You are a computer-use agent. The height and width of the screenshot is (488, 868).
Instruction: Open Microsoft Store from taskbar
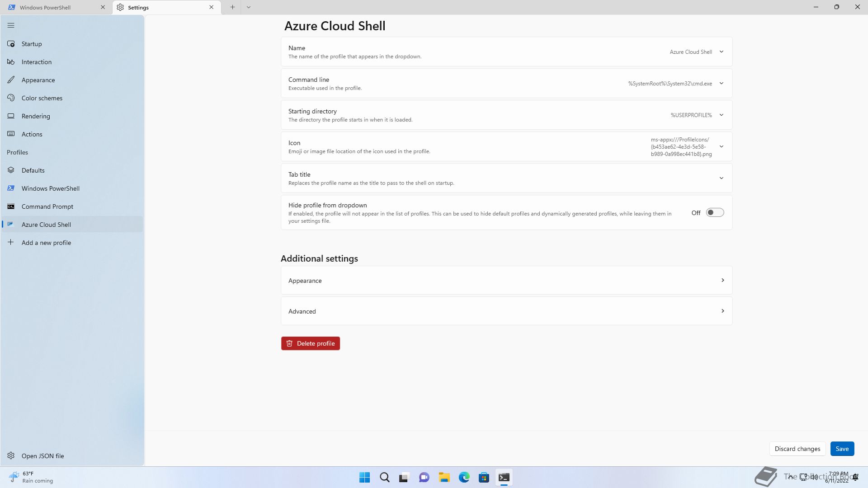click(484, 478)
